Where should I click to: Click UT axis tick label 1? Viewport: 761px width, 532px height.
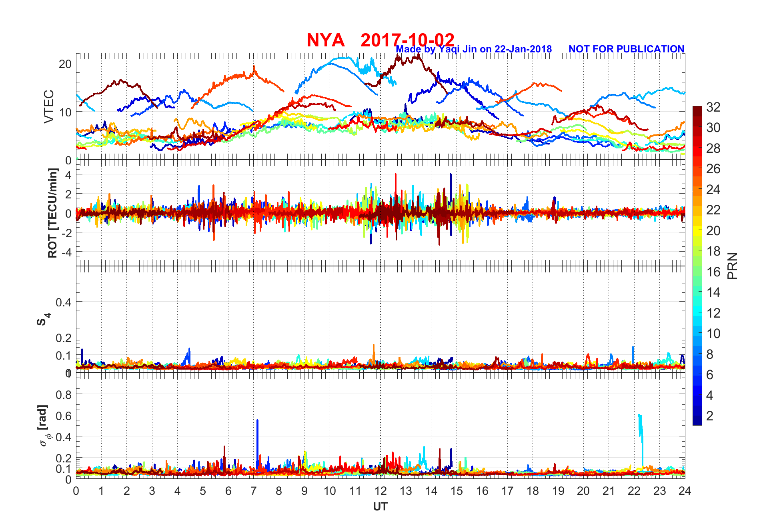(101, 491)
